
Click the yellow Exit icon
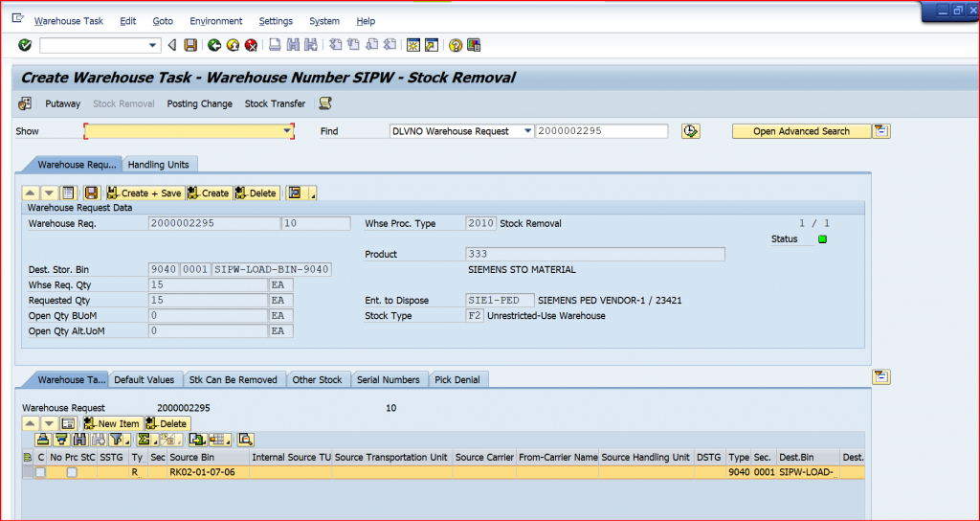(x=234, y=45)
